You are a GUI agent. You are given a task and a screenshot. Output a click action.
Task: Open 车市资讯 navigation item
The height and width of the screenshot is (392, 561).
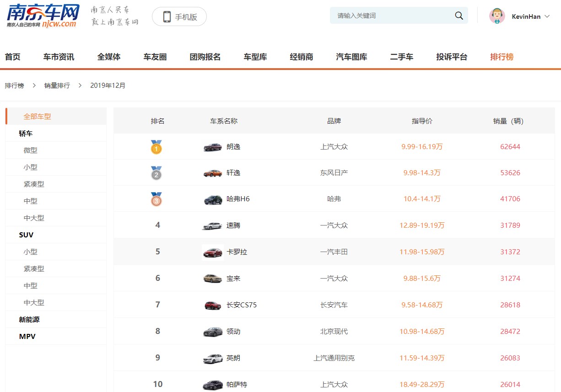(59, 57)
